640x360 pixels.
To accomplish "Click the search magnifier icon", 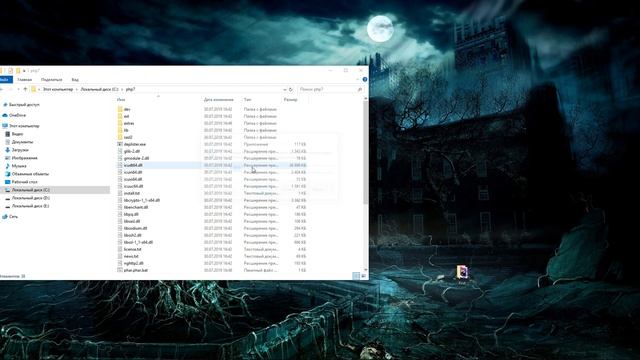I will (x=360, y=89).
